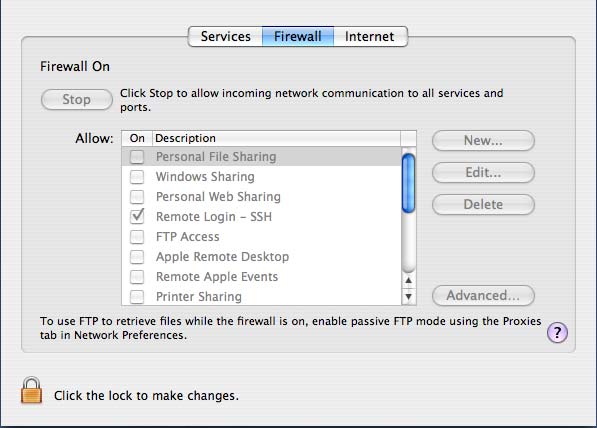
Task: Click the Description column header
Action: 276,138
